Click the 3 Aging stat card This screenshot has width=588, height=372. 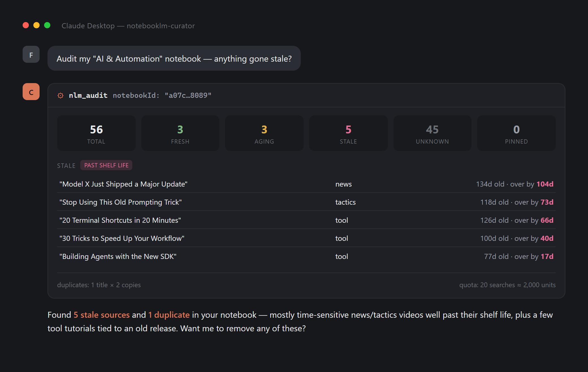click(x=264, y=133)
